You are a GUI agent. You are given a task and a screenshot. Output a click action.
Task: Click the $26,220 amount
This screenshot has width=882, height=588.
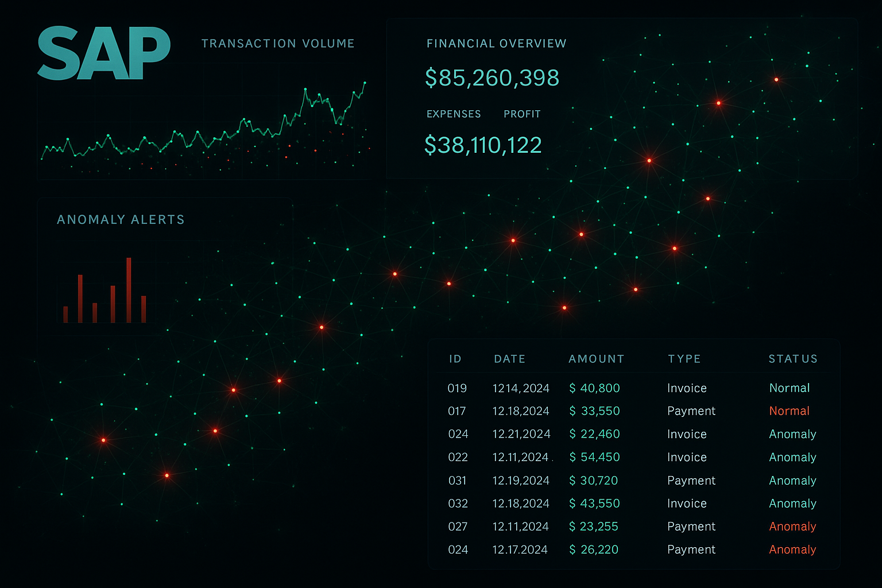[x=593, y=550]
